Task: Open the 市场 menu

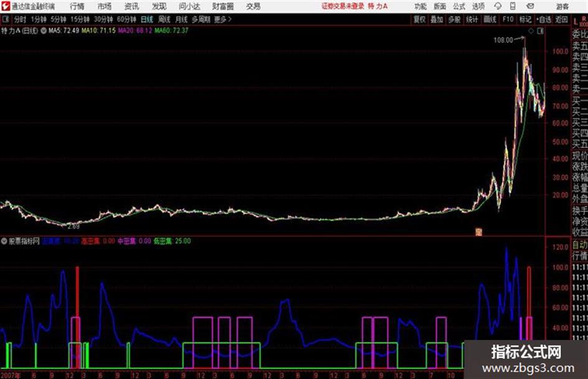Action: tap(105, 6)
